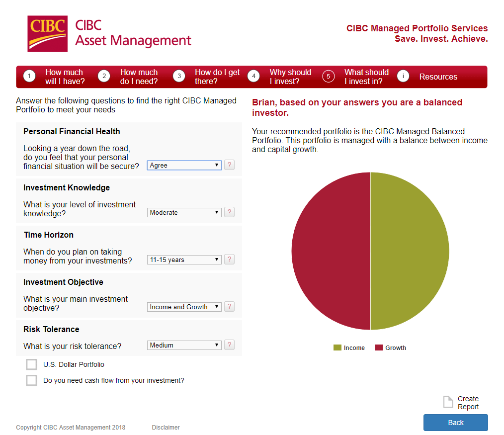This screenshot has height=435, width=504.
Task: Open the Disclaimer link in footer
Action: 166,427
